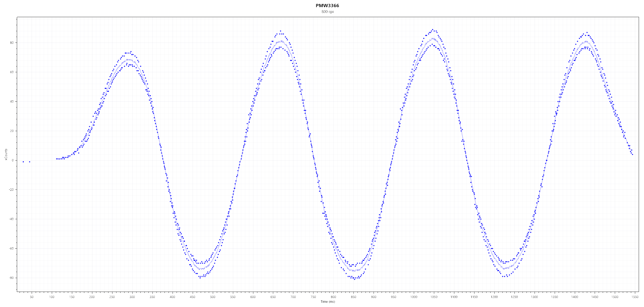Click the 750 tick label on x-axis
The width and height of the screenshot is (644, 307).
[x=313, y=297]
